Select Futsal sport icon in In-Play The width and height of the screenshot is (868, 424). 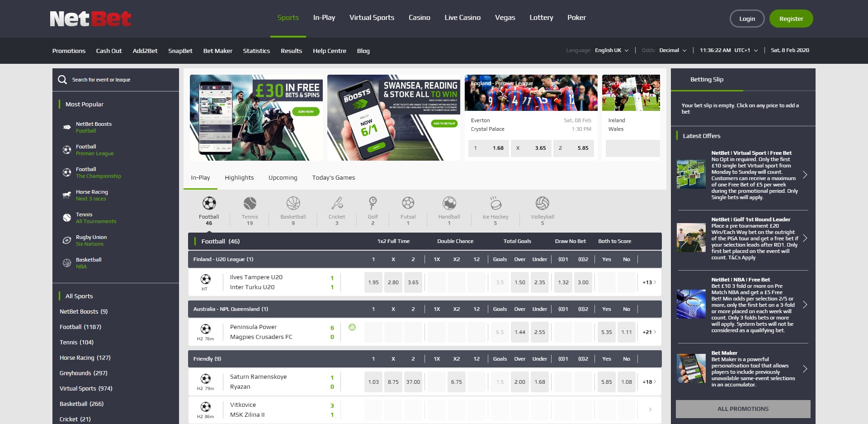[408, 203]
